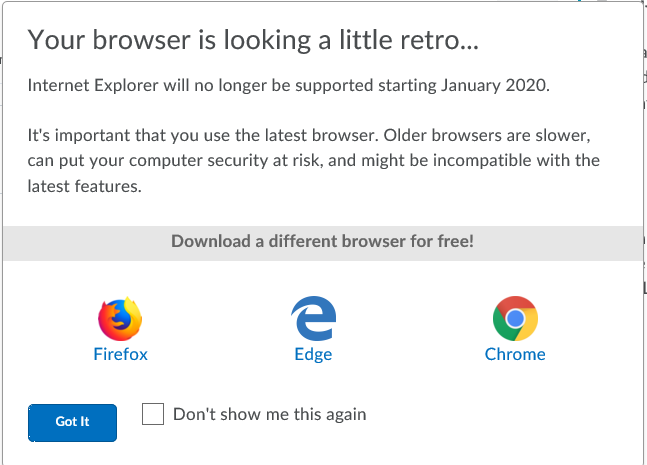Enable the "Don't show me this again" checkbox
This screenshot has width=647, height=465.
[x=153, y=414]
